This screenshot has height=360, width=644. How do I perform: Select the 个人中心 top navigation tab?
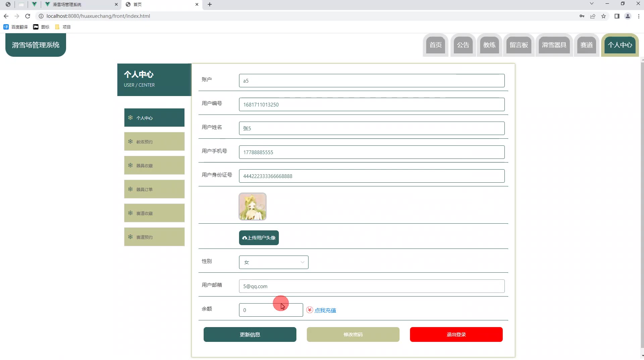[620, 45]
